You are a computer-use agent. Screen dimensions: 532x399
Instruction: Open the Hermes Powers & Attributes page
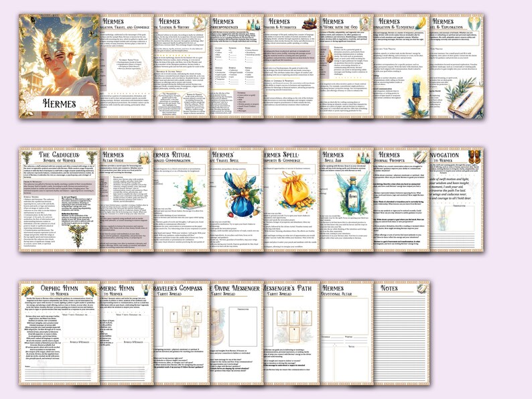coord(291,66)
